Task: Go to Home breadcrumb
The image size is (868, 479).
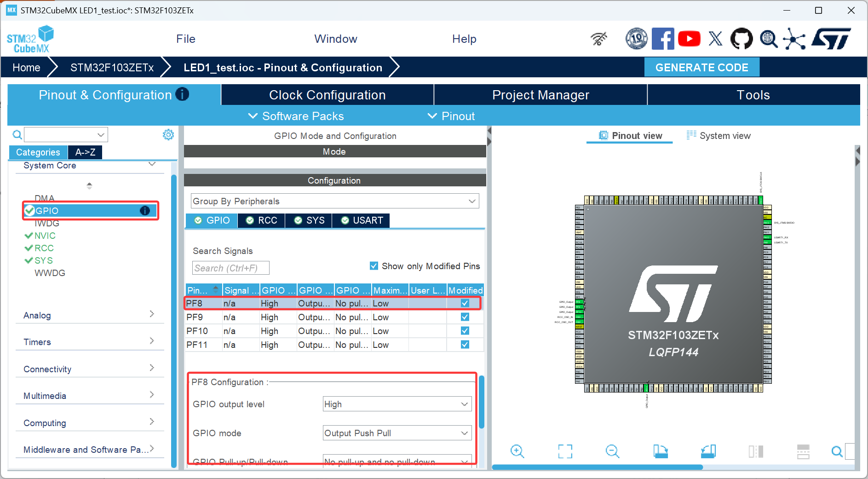Action: (26, 68)
